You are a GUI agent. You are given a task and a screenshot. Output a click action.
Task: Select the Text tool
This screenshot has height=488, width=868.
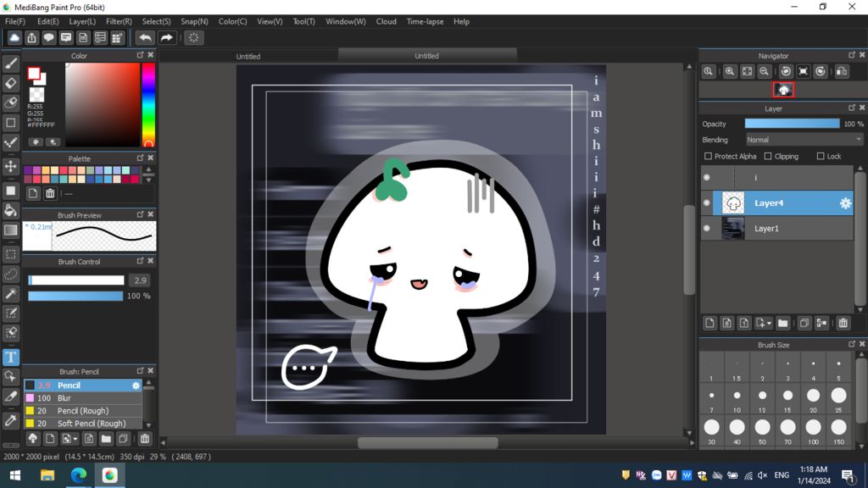coord(10,358)
